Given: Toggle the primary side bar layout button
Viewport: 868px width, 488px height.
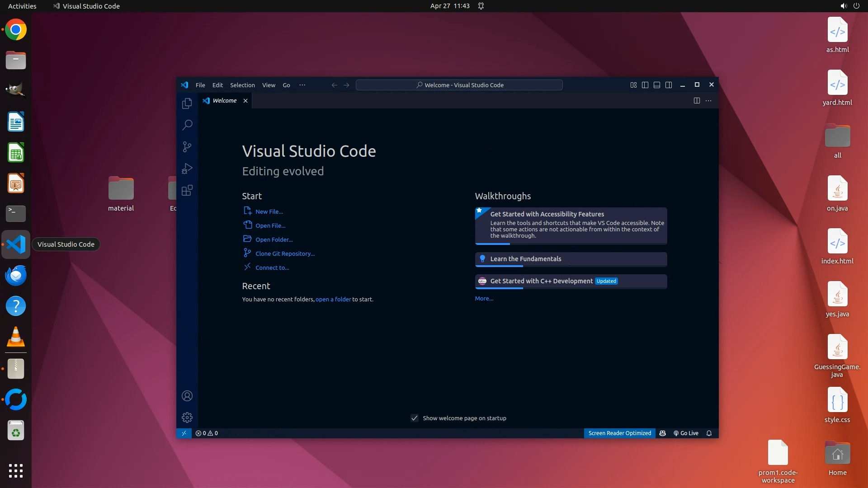Looking at the screenshot, I should click(645, 85).
